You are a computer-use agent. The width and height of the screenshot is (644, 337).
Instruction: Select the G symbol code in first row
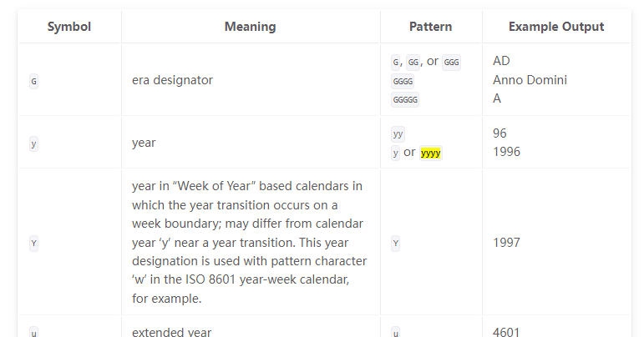[33, 81]
